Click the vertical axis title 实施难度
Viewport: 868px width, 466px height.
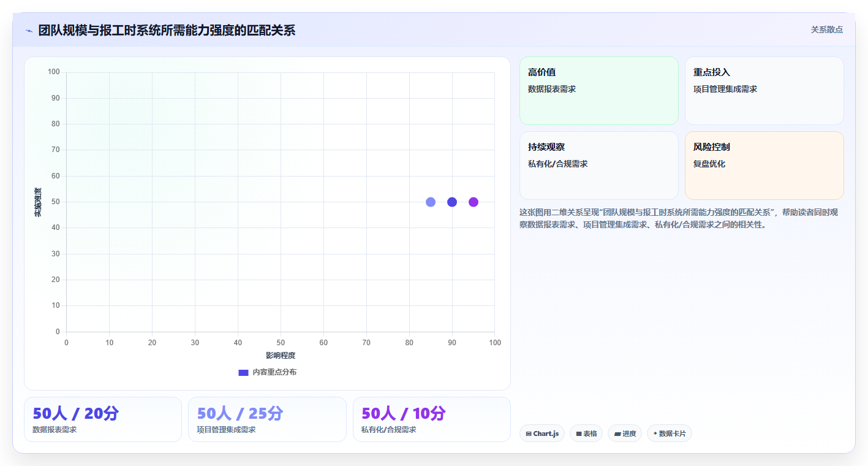click(x=38, y=202)
